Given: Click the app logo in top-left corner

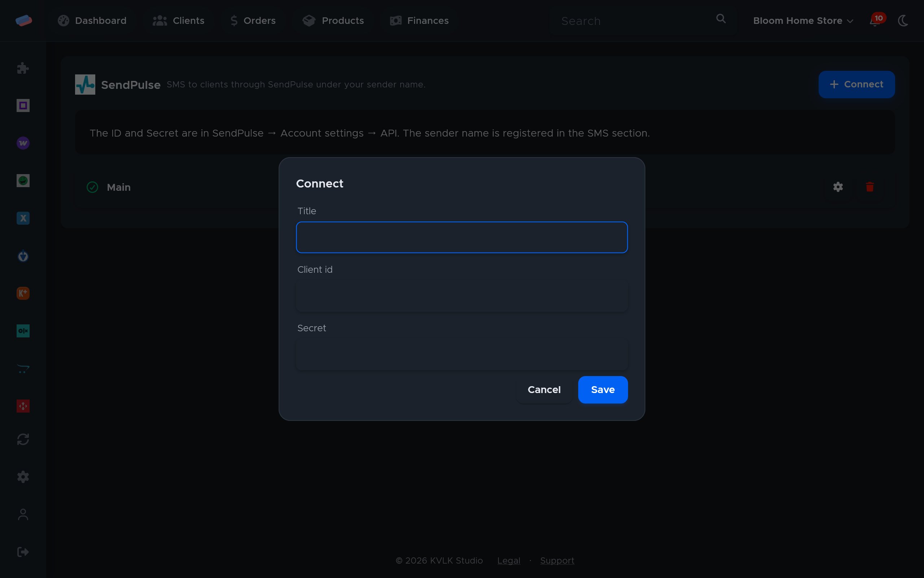Looking at the screenshot, I should click(x=24, y=21).
